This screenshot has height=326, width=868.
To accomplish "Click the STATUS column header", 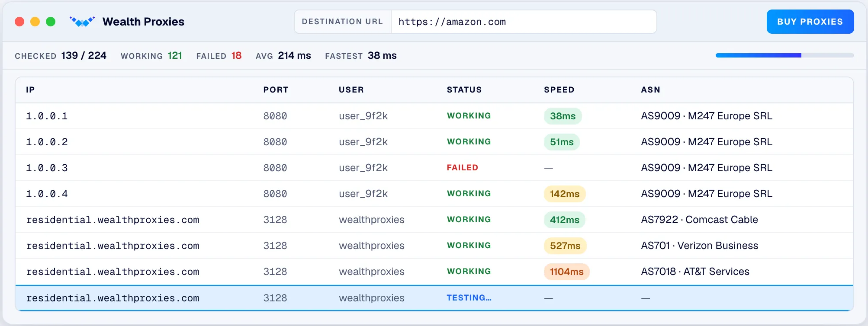I will pyautogui.click(x=464, y=90).
